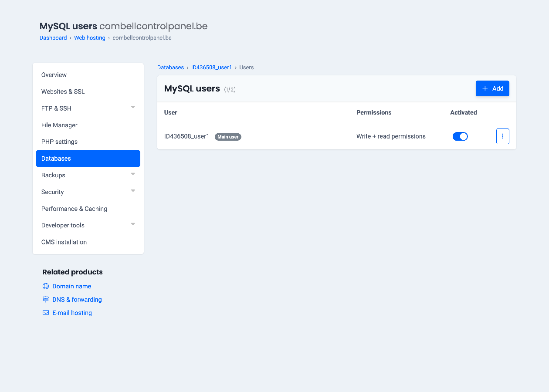Click the Security menu label

[x=52, y=192]
